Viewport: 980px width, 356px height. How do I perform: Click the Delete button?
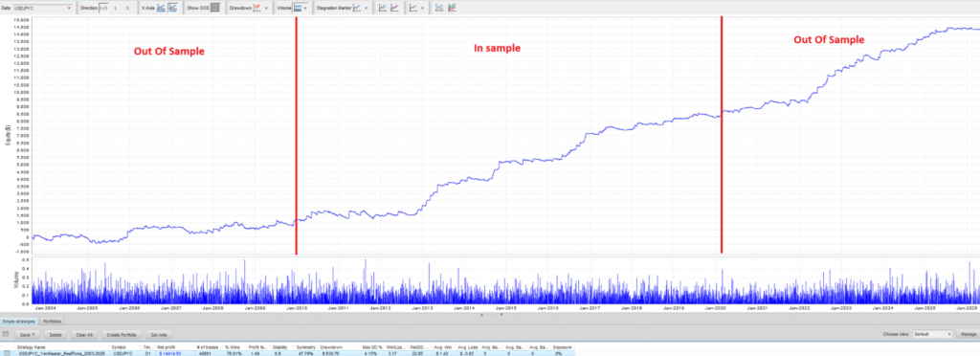pyautogui.click(x=55, y=334)
